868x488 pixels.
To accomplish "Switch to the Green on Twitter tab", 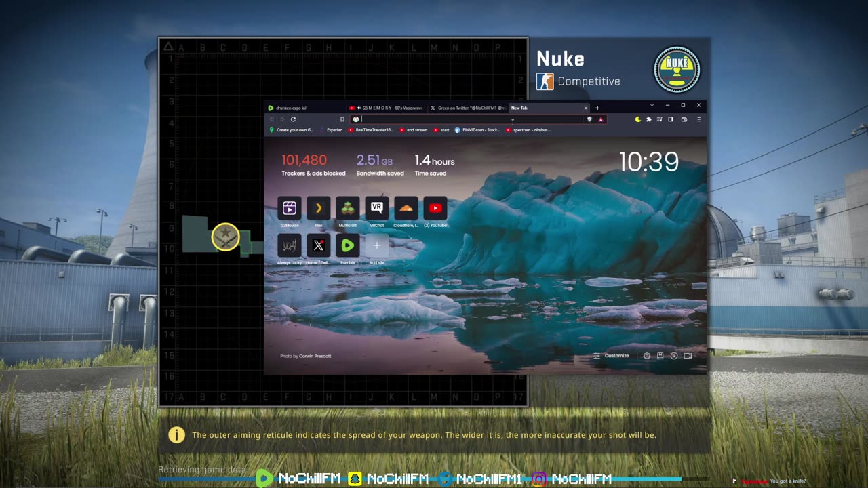I will point(467,108).
